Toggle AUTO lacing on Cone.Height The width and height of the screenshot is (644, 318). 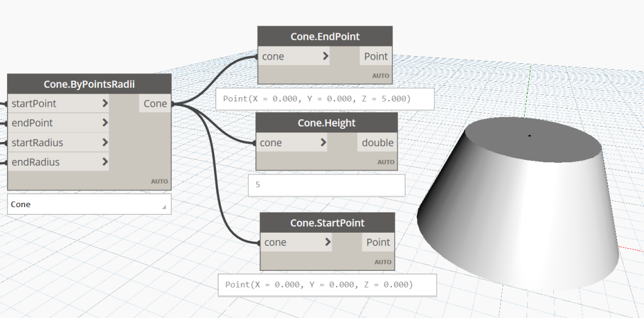point(386,162)
